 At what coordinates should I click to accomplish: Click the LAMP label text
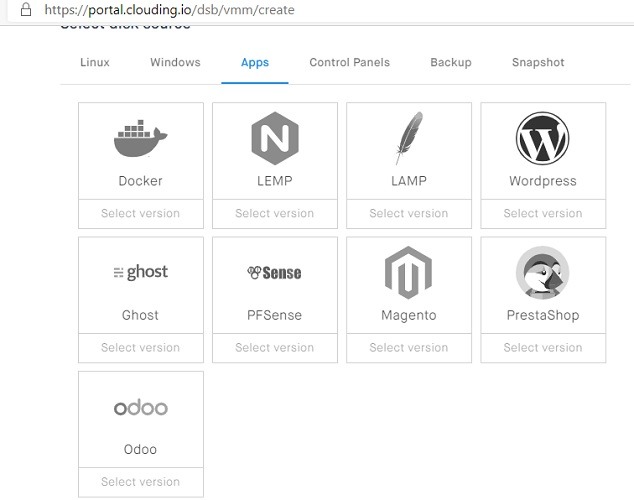[409, 181]
